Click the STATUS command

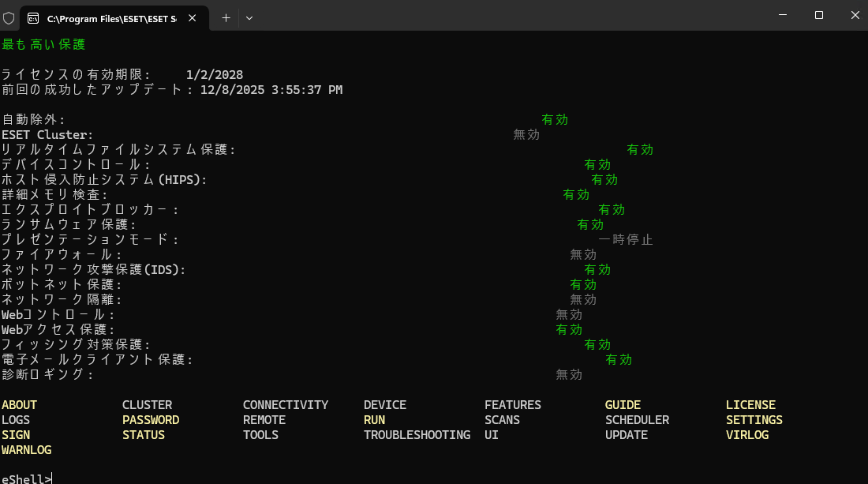(144, 435)
